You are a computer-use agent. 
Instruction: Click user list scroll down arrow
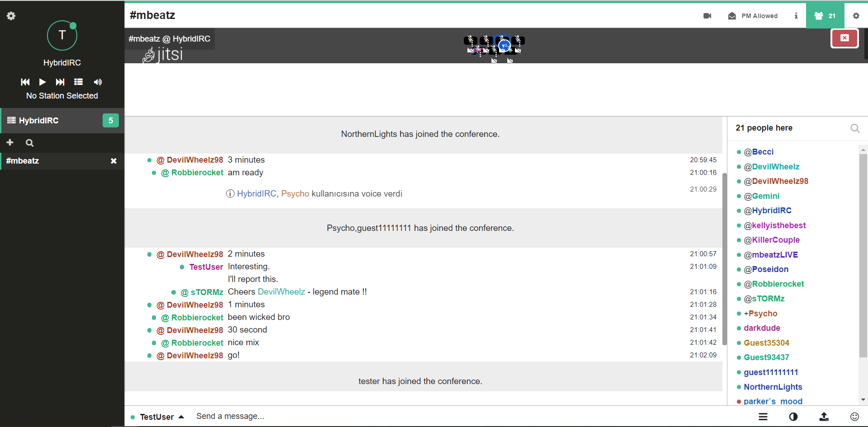point(863,399)
